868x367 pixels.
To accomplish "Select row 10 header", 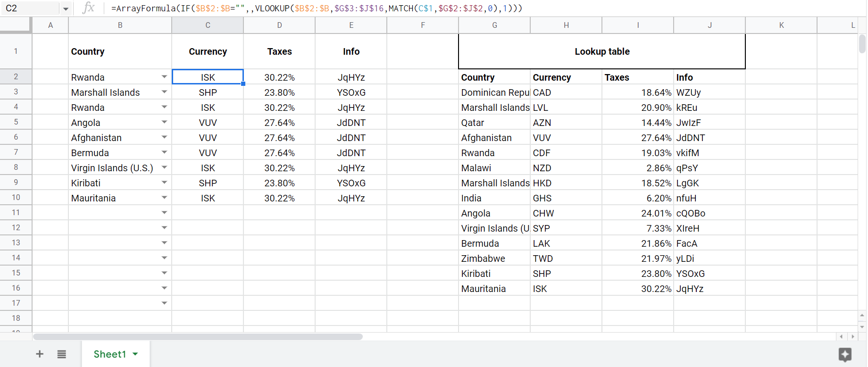I will click(16, 197).
